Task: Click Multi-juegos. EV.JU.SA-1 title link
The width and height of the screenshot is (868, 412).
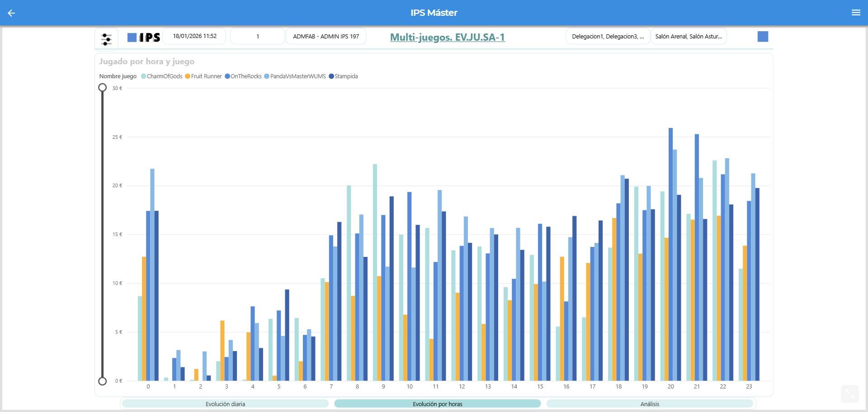Action: click(447, 37)
